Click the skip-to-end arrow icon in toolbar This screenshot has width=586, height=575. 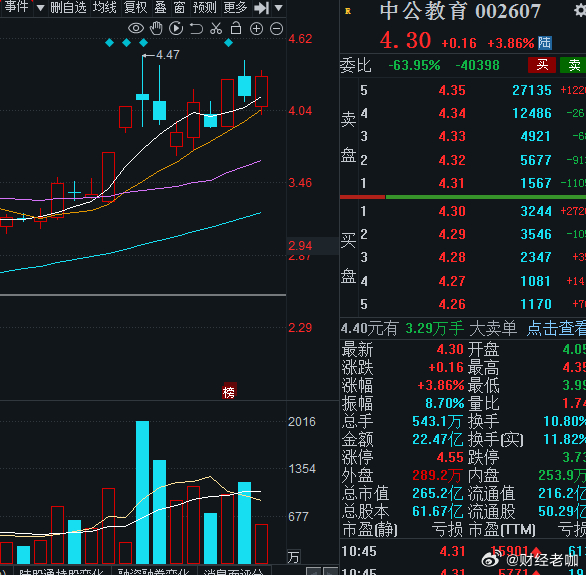point(262,8)
